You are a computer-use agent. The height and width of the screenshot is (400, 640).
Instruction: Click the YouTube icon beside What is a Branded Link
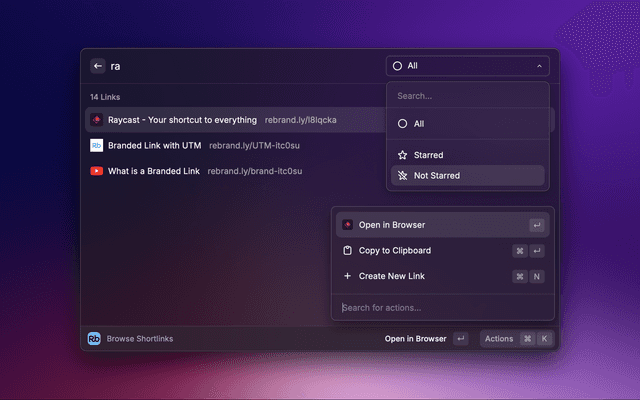(96, 171)
